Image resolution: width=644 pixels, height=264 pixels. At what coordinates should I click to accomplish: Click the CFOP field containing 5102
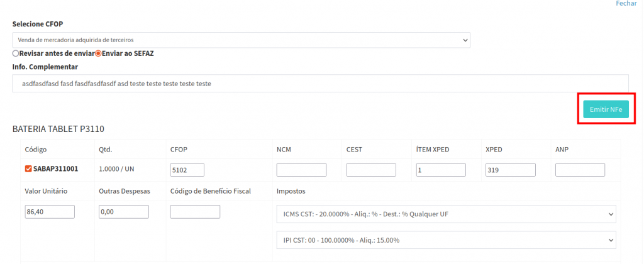[x=187, y=170]
